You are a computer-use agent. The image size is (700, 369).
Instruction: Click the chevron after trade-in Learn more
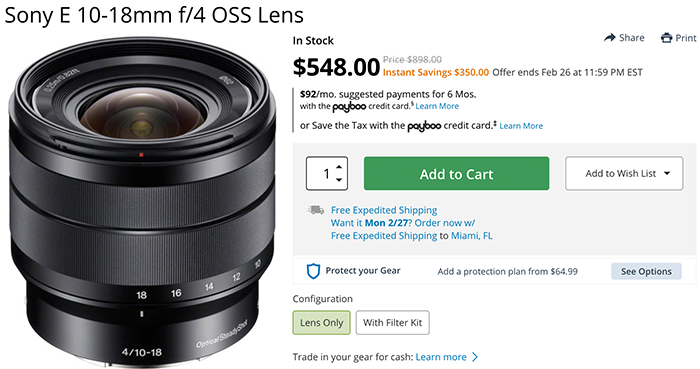[x=475, y=357]
